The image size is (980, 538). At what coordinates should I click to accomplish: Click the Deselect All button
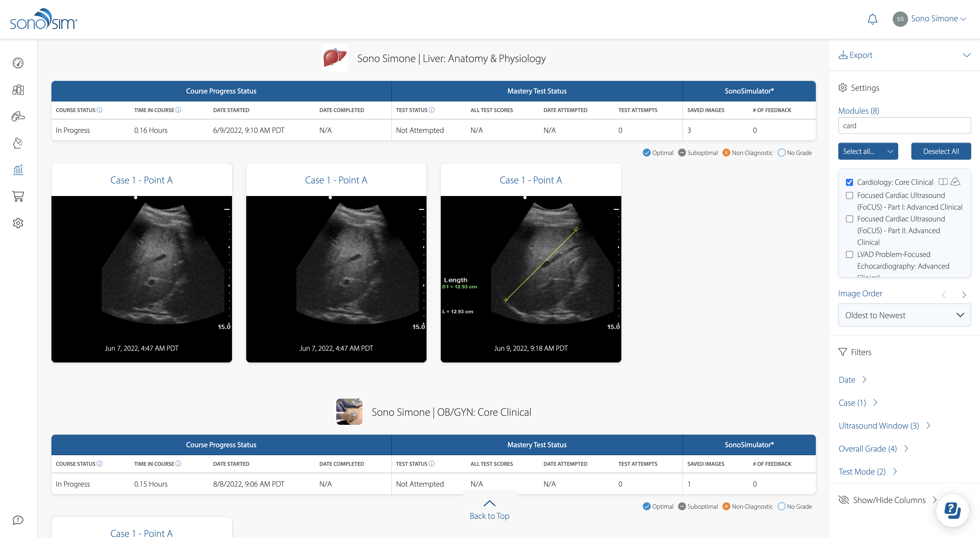(x=940, y=151)
